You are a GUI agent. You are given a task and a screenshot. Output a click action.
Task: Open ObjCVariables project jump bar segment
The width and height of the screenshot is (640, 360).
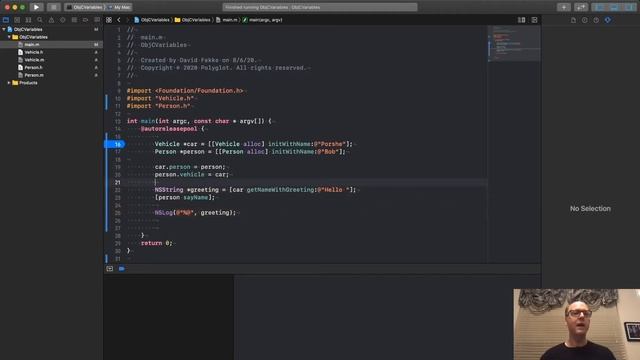click(x=151, y=20)
